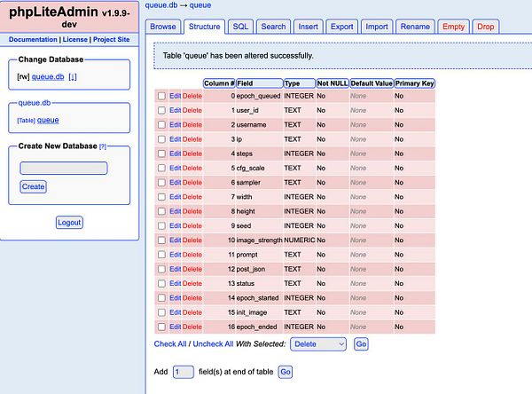Delete the username field
The image size is (532, 394).
[192, 125]
